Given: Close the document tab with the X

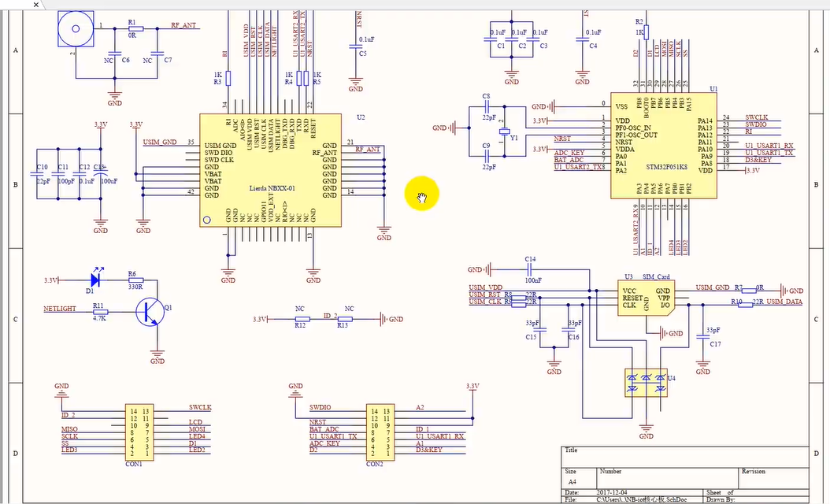Looking at the screenshot, I should click(x=36, y=5).
